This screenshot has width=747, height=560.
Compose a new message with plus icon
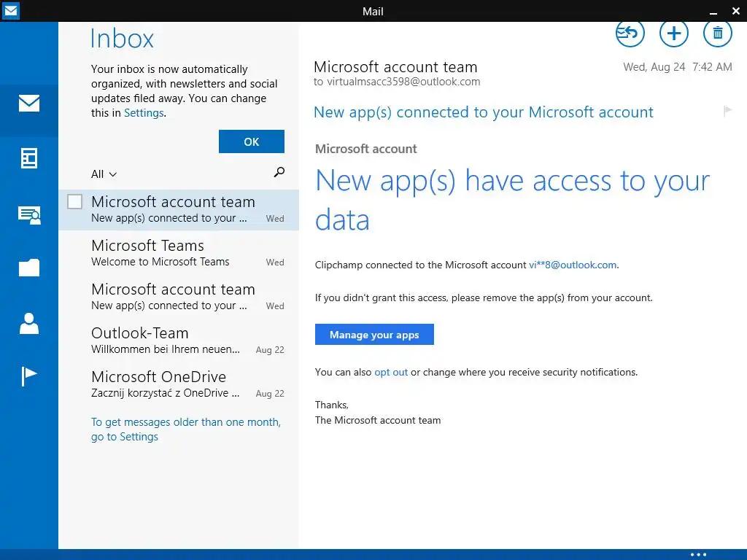point(673,33)
